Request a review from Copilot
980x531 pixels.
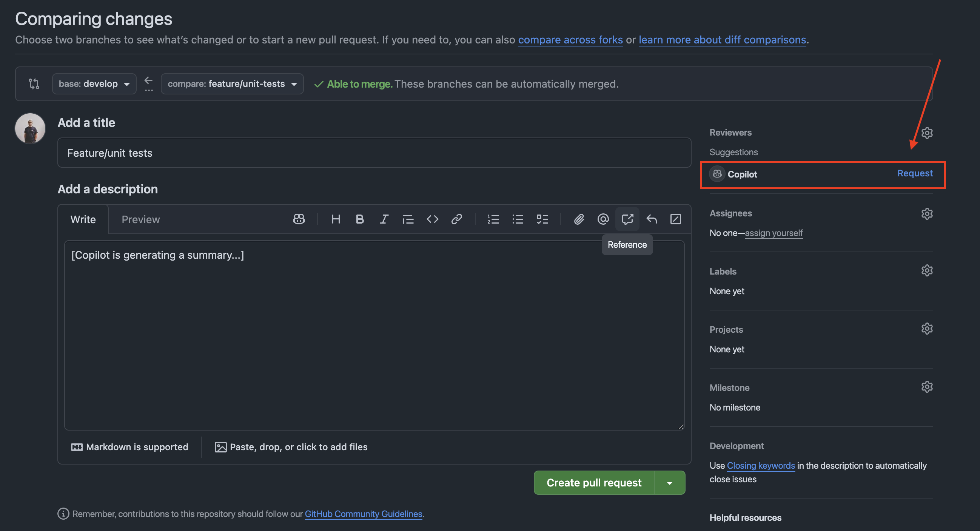[915, 173]
